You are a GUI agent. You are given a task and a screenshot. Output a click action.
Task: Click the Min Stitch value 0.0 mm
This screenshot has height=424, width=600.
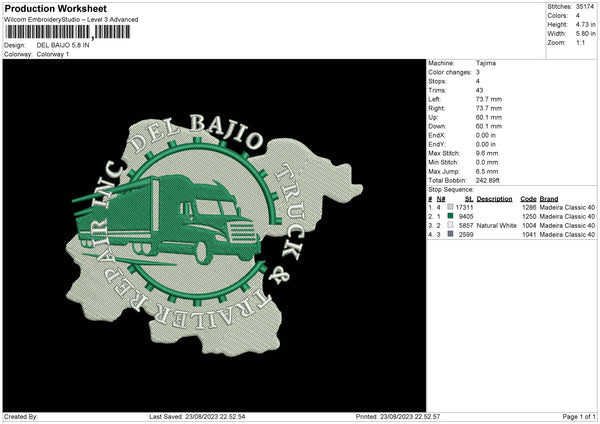pos(487,162)
